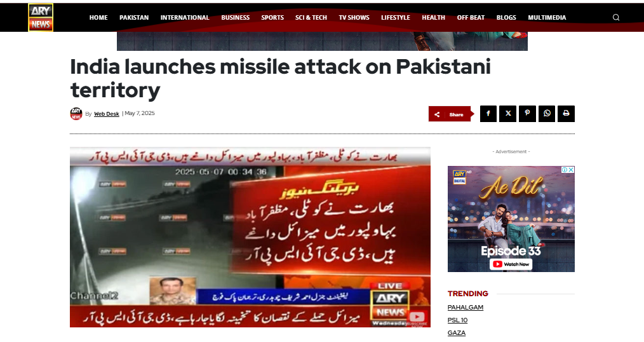
Task: Share article on X (Twitter)
Action: click(507, 114)
